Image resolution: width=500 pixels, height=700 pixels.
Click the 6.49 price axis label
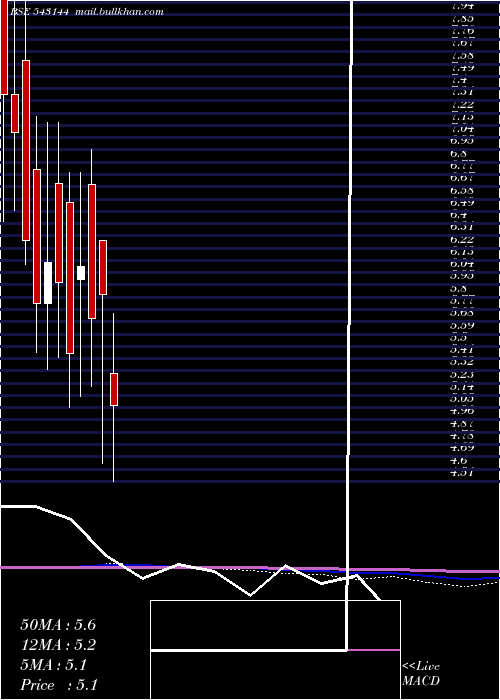point(462,203)
